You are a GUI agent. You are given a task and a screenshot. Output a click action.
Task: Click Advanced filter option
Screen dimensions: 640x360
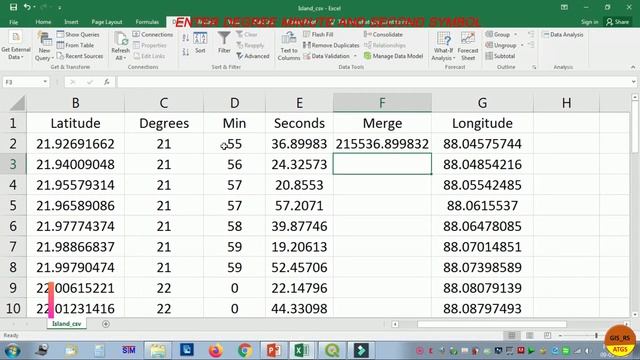253,56
